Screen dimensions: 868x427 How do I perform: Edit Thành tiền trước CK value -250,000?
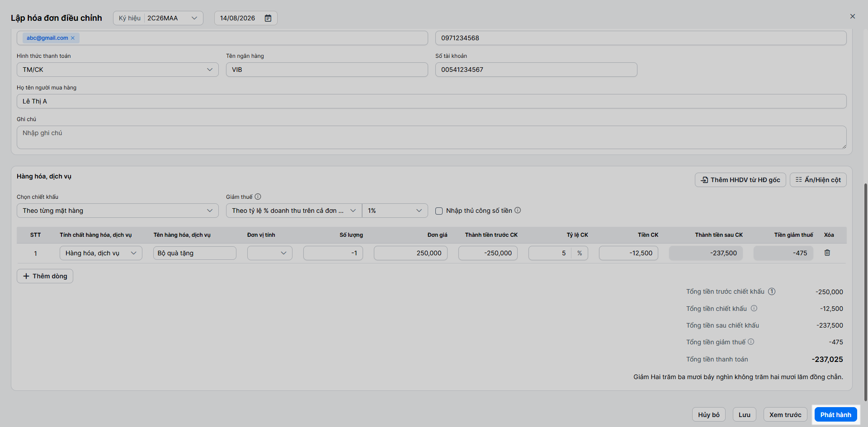(488, 253)
